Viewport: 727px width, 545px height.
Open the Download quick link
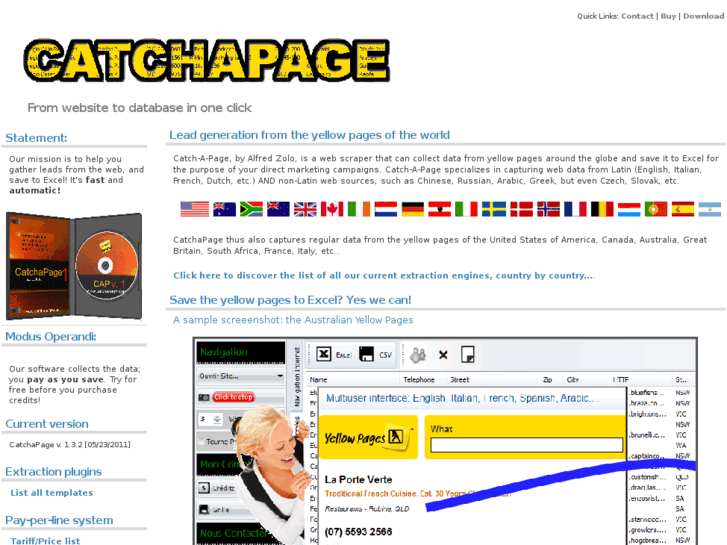point(703,16)
